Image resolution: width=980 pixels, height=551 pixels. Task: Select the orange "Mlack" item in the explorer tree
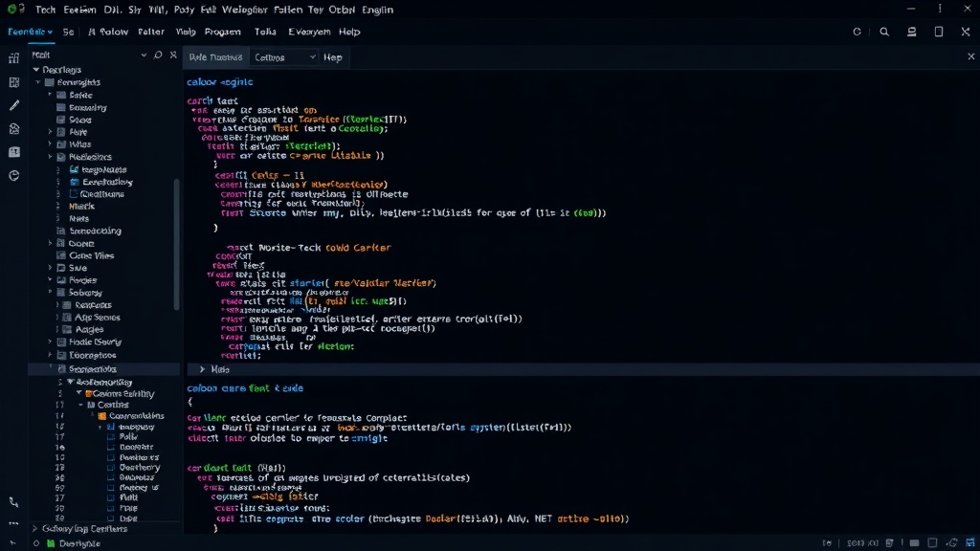point(82,207)
